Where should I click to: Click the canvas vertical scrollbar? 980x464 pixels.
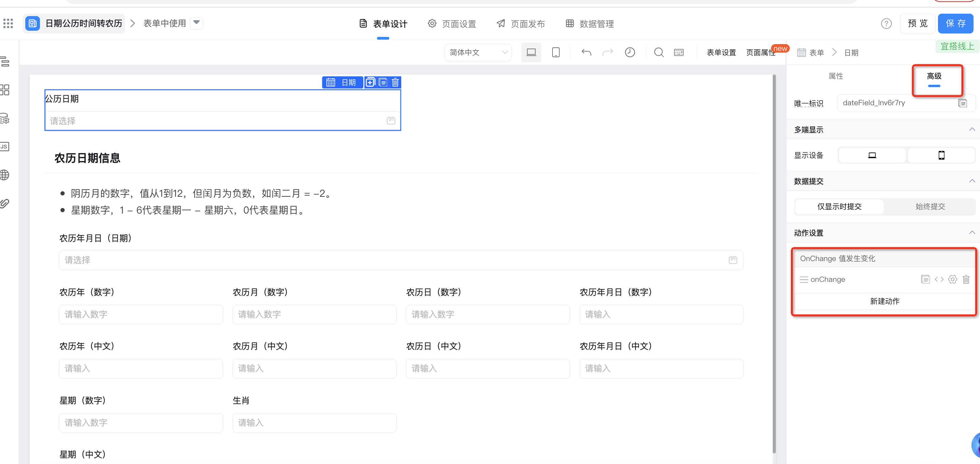click(774, 263)
